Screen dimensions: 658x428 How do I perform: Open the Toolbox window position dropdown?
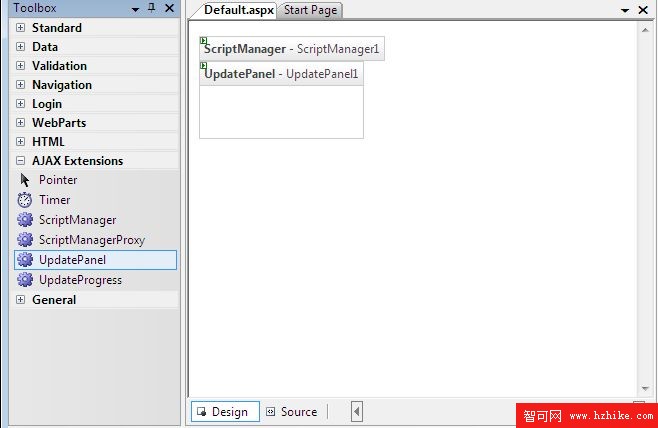click(135, 8)
